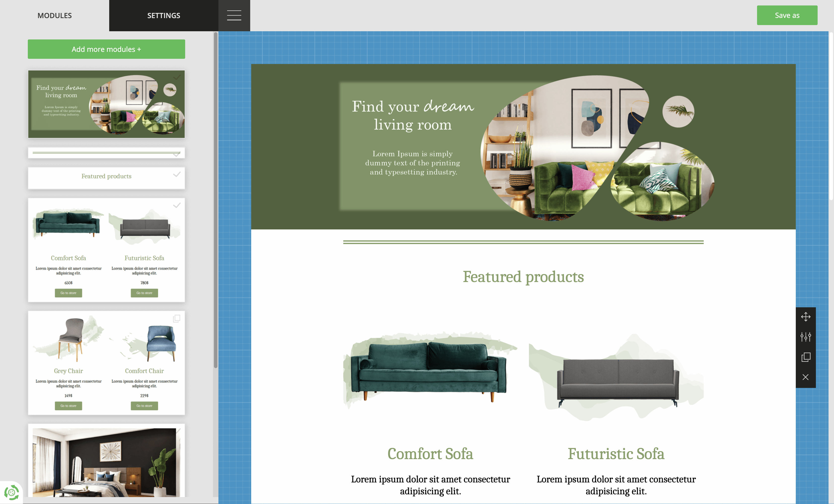Viewport: 834px width, 504px height.
Task: Click the hamburger menu icon top toolbar
Action: pyautogui.click(x=234, y=15)
